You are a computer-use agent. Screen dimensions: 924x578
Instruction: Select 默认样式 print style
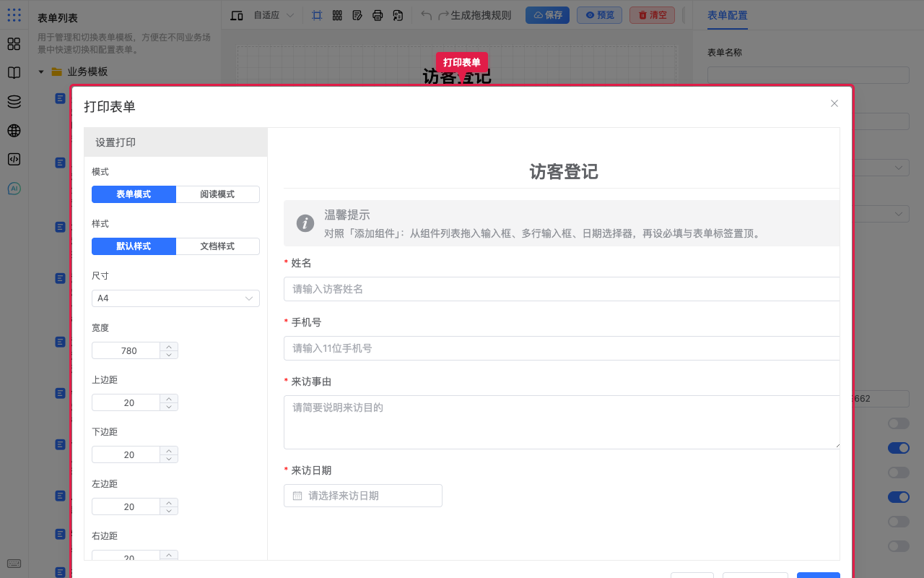pyautogui.click(x=134, y=246)
